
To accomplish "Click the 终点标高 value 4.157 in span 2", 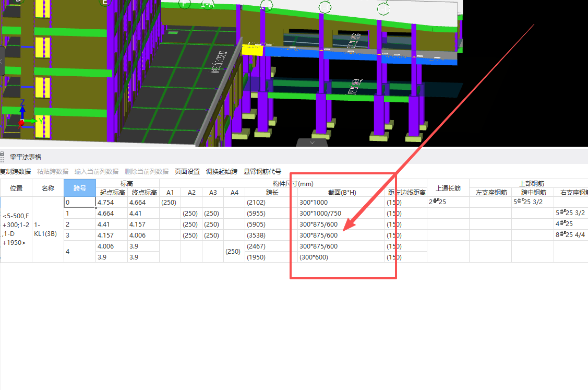I will tap(143, 224).
